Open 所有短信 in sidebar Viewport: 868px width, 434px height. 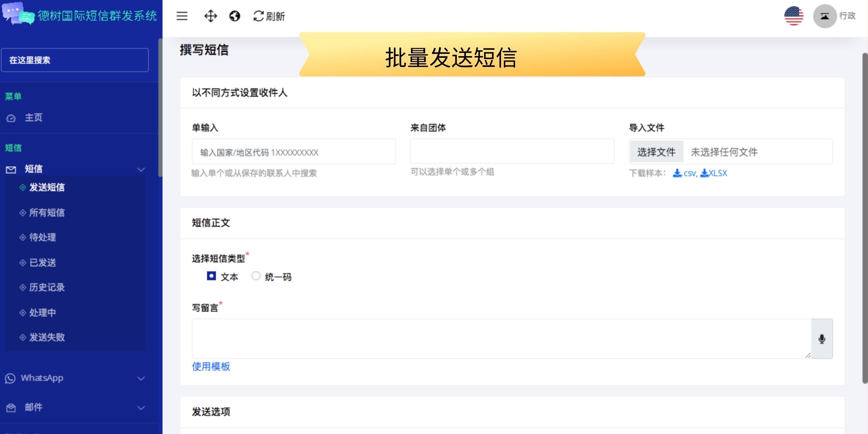click(x=47, y=213)
